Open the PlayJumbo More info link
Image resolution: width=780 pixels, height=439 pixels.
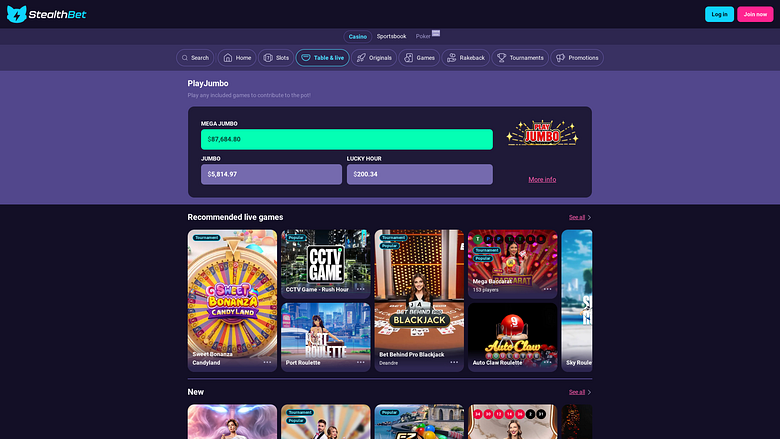(x=542, y=179)
